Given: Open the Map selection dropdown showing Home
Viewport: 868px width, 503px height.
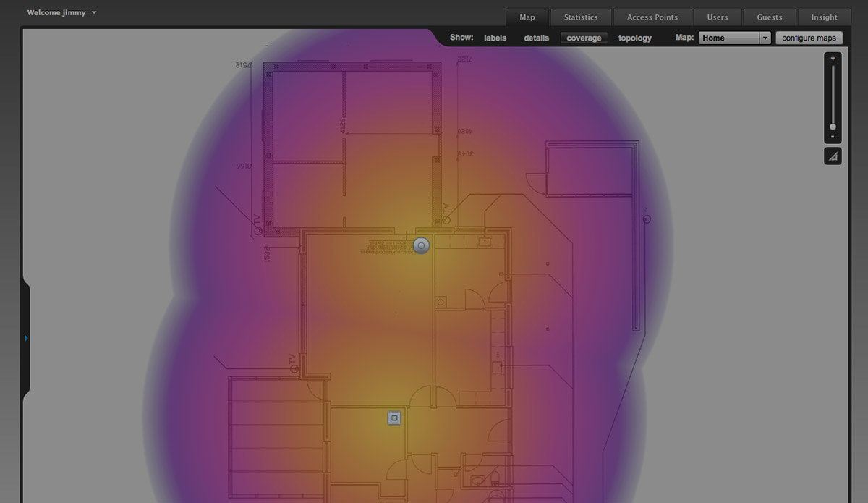Looking at the screenshot, I should (735, 38).
